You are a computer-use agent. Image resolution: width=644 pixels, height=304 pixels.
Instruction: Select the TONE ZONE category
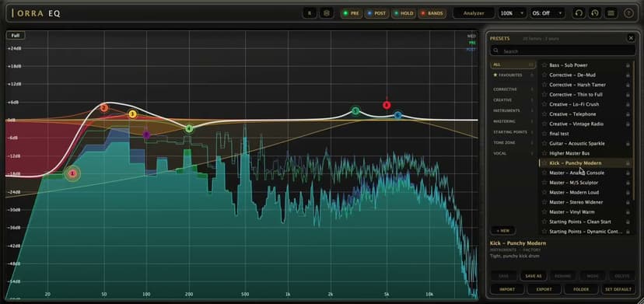point(513,142)
